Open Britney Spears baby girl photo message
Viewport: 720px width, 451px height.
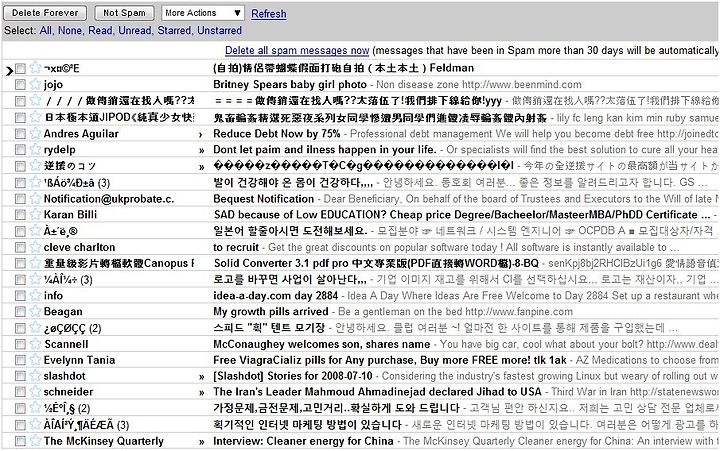click(x=290, y=85)
